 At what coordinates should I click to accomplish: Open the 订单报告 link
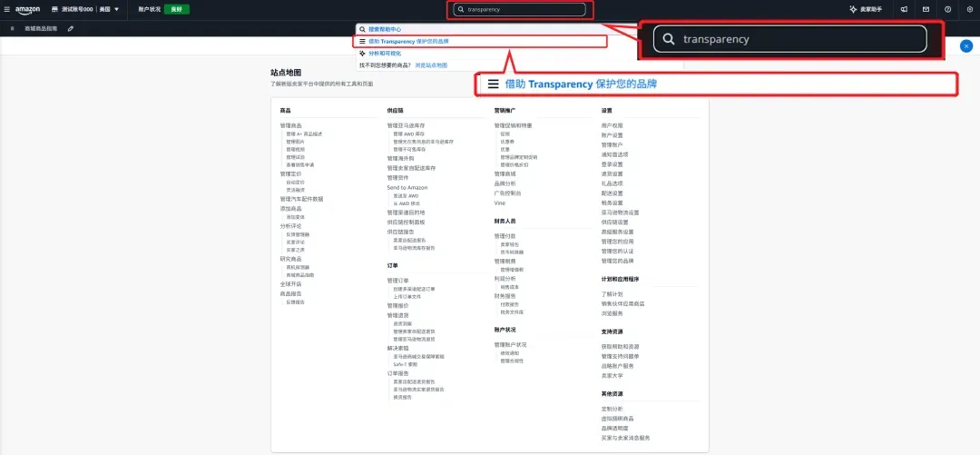(398, 373)
